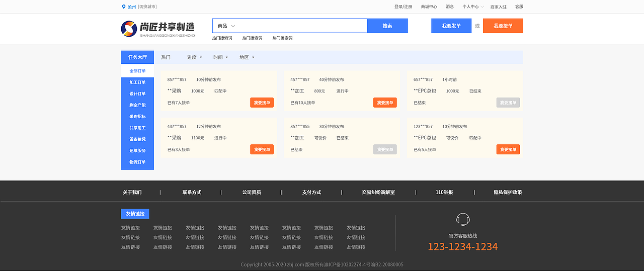This screenshot has height=272, width=644.
Task: Open the 时间 filter dropdown
Action: pyautogui.click(x=221, y=57)
